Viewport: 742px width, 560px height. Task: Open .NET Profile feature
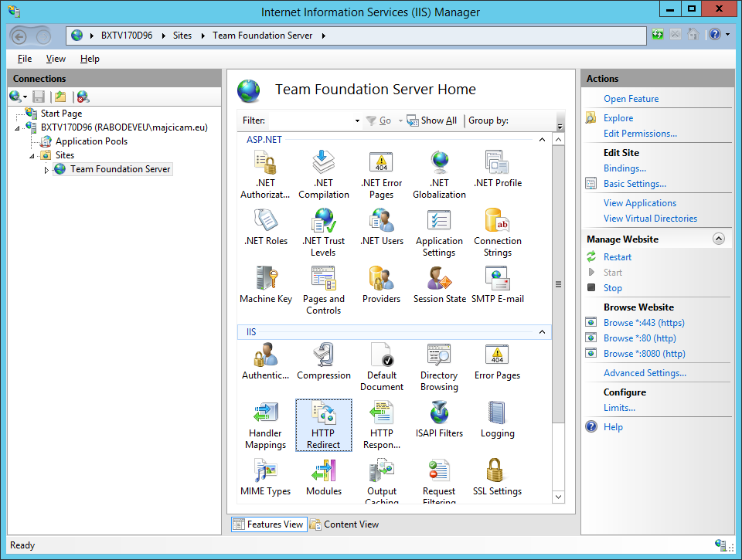497,169
